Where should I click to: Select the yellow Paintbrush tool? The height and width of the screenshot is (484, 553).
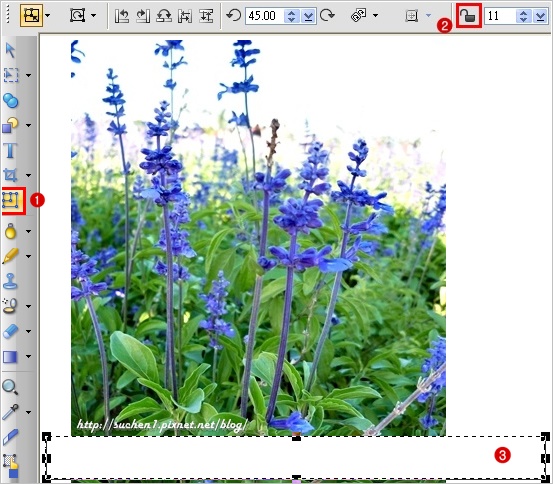(11, 256)
